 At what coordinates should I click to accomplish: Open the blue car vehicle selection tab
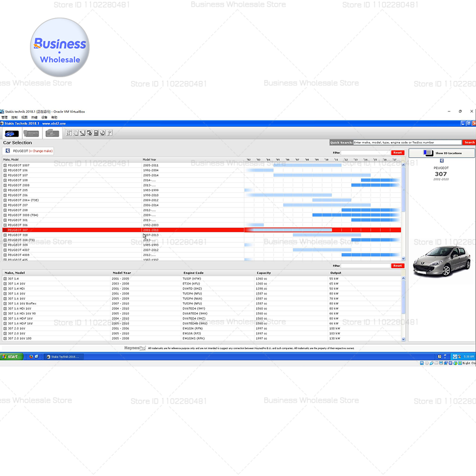(11, 133)
